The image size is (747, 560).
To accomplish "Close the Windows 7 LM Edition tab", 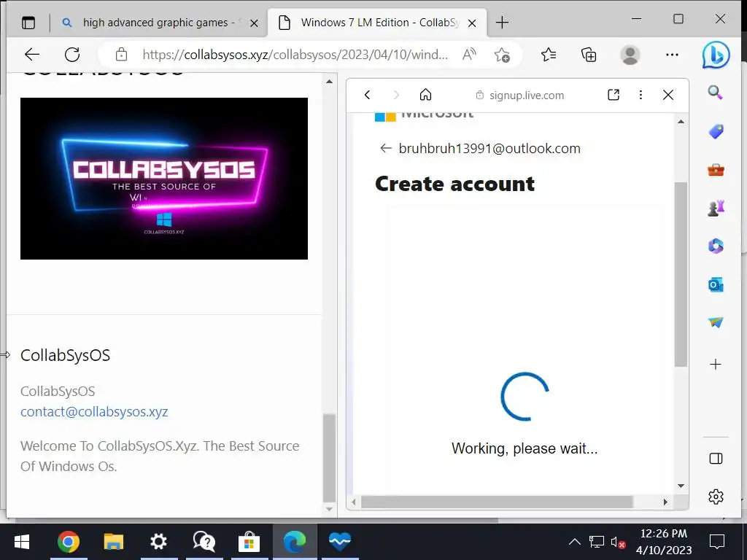I will 472,23.
